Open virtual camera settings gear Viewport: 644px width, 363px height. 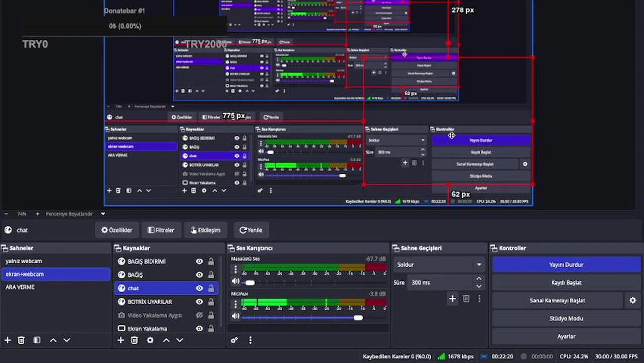click(x=633, y=300)
